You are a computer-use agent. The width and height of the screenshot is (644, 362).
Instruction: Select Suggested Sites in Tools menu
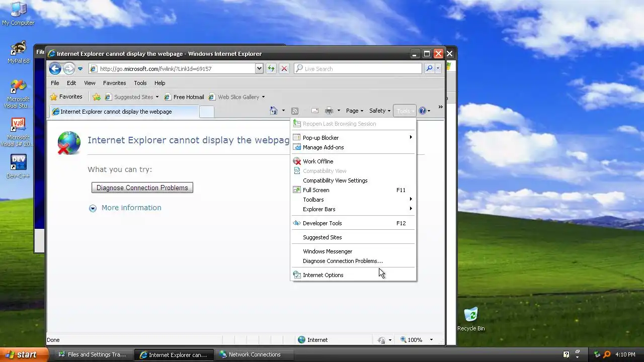pos(354,237)
